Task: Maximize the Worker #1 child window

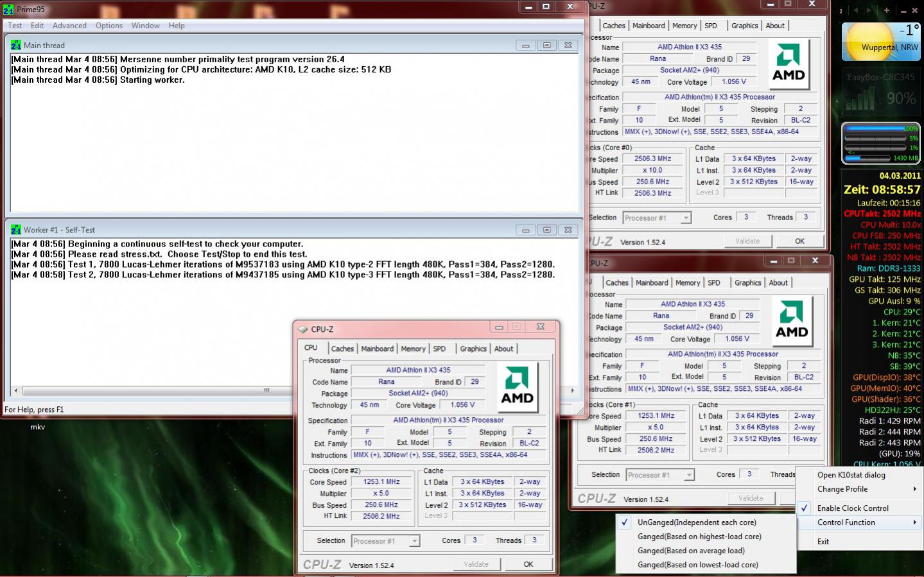Action: point(546,230)
